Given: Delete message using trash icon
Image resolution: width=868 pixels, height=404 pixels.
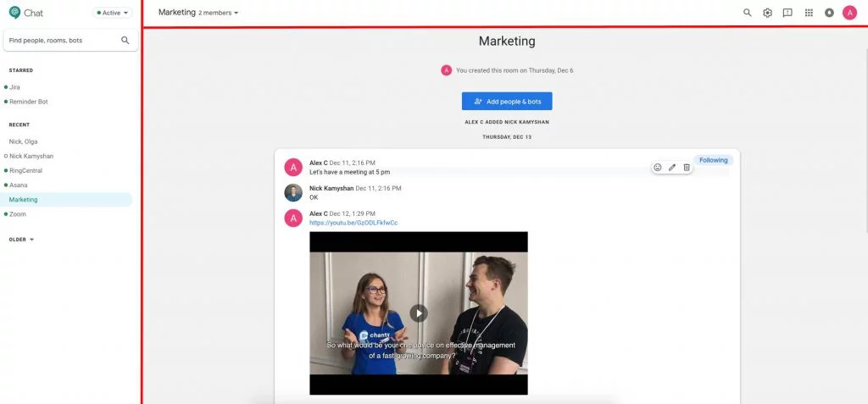Looking at the screenshot, I should (x=687, y=168).
